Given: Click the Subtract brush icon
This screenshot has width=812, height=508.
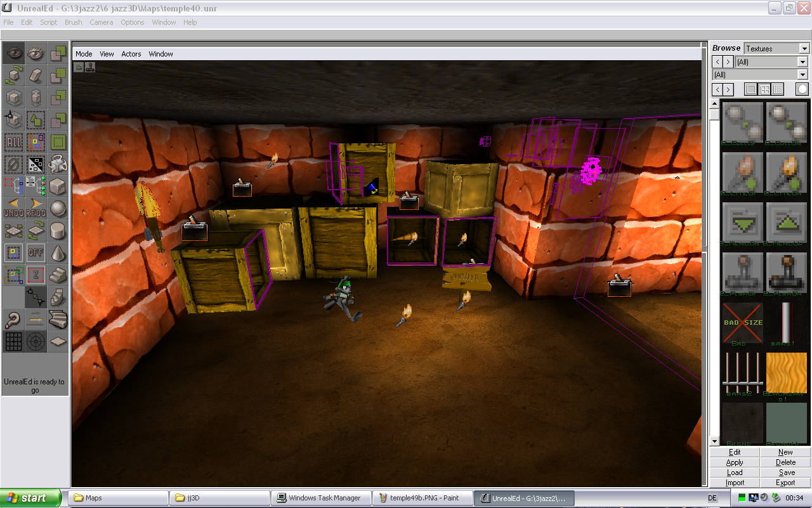Looking at the screenshot, I should (x=58, y=75).
